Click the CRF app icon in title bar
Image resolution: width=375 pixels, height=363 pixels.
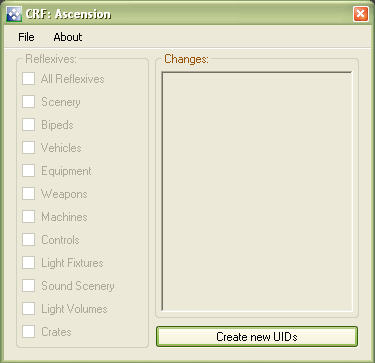[x=14, y=14]
